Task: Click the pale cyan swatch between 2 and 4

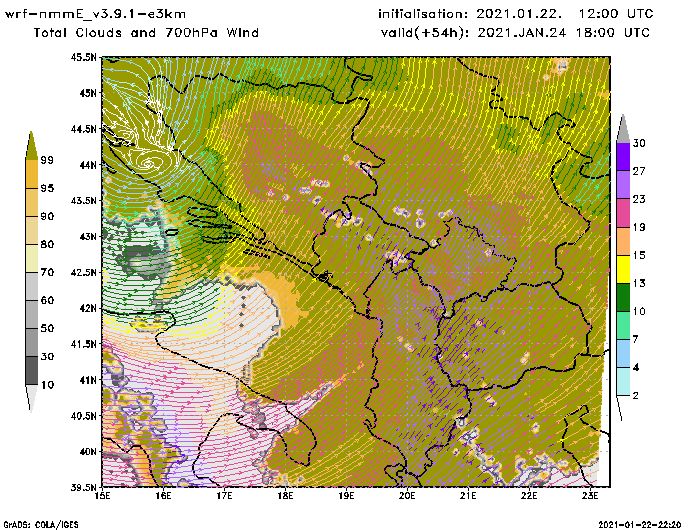Action: coord(623,382)
